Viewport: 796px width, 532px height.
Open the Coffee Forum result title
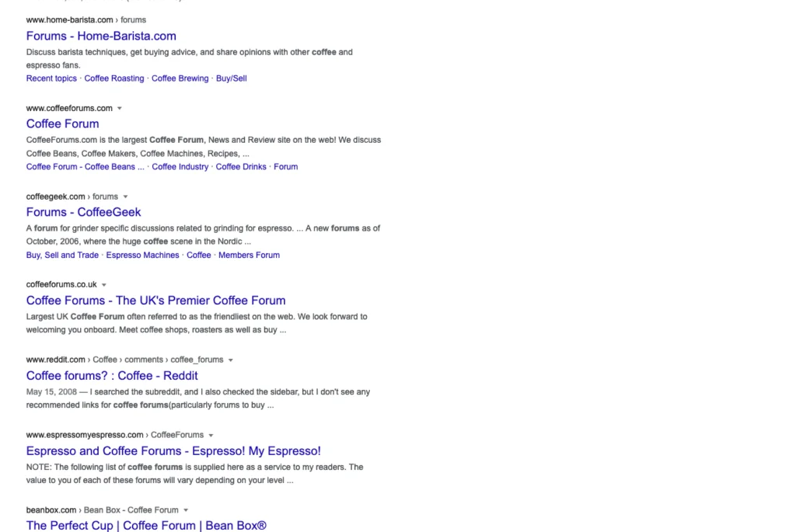coord(62,123)
